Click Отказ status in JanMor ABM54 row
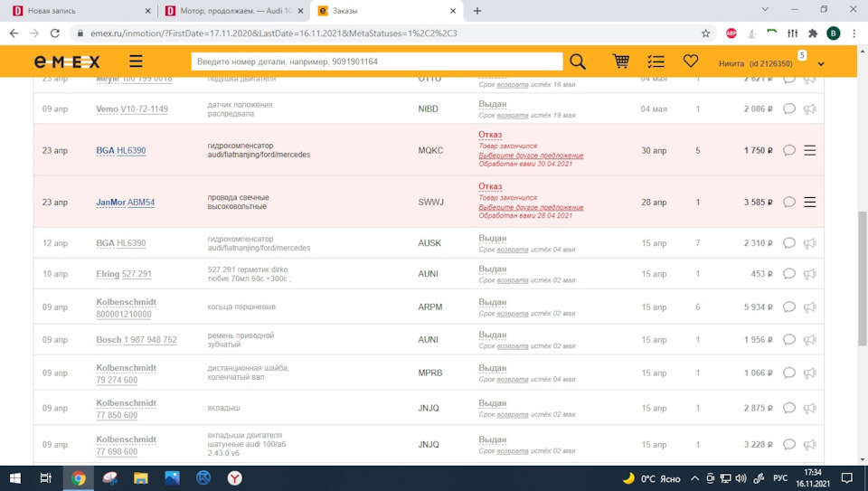Screen dimensions: 868x491 click(x=490, y=186)
